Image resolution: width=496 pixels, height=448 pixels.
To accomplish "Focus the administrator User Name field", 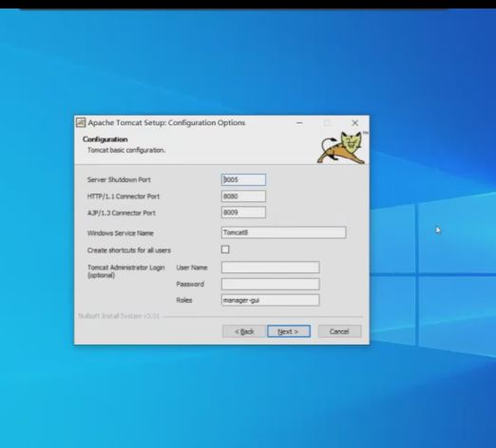I will (270, 268).
